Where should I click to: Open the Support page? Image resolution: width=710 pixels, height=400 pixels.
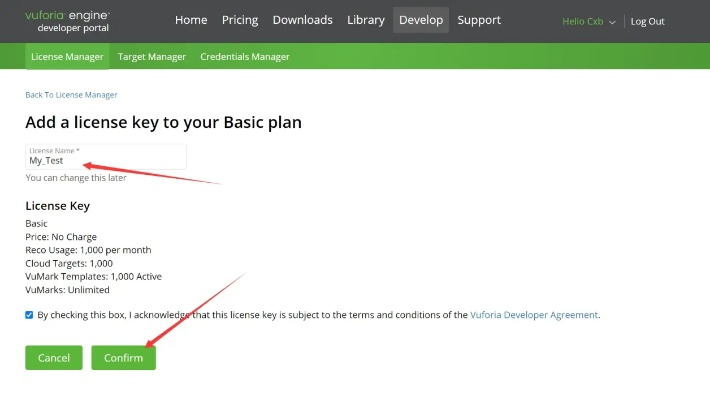pos(479,20)
